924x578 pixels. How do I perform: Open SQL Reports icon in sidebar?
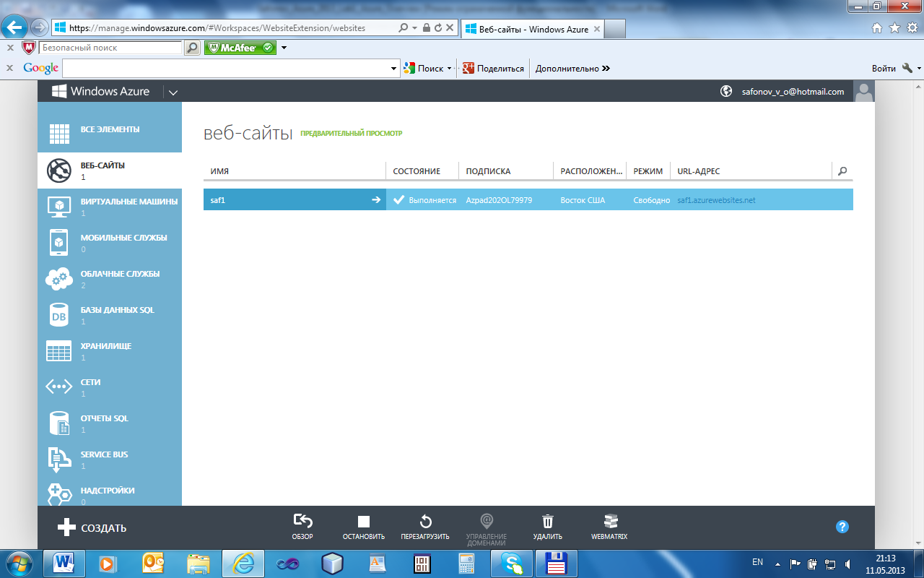click(x=59, y=423)
